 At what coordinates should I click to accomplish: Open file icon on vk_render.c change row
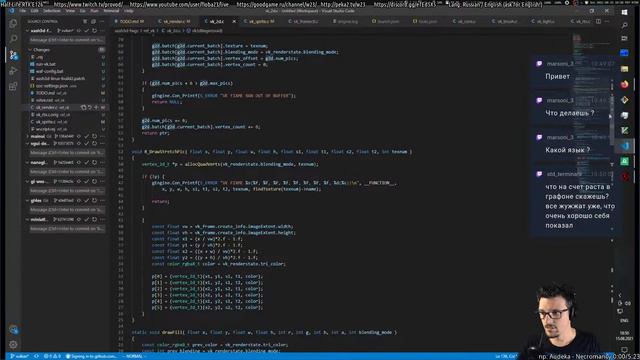point(83,107)
